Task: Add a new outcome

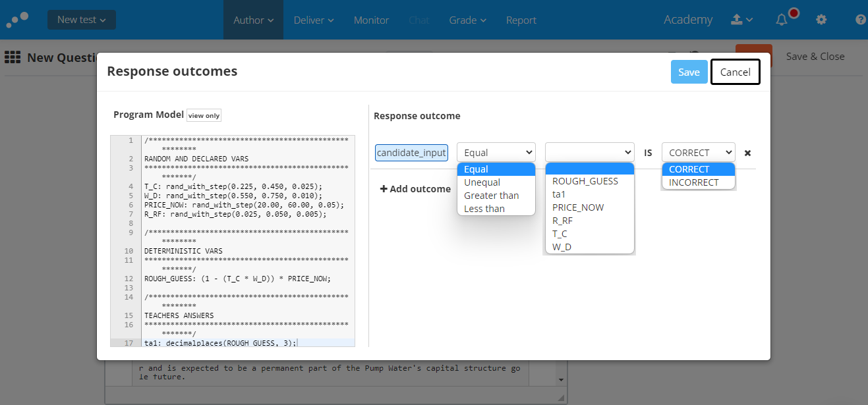Action: click(415, 189)
